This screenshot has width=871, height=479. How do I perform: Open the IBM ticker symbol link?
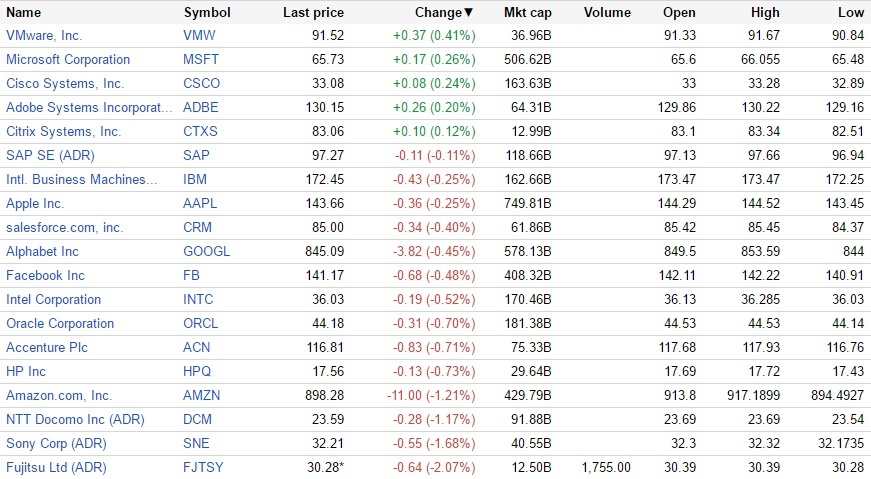coord(195,180)
